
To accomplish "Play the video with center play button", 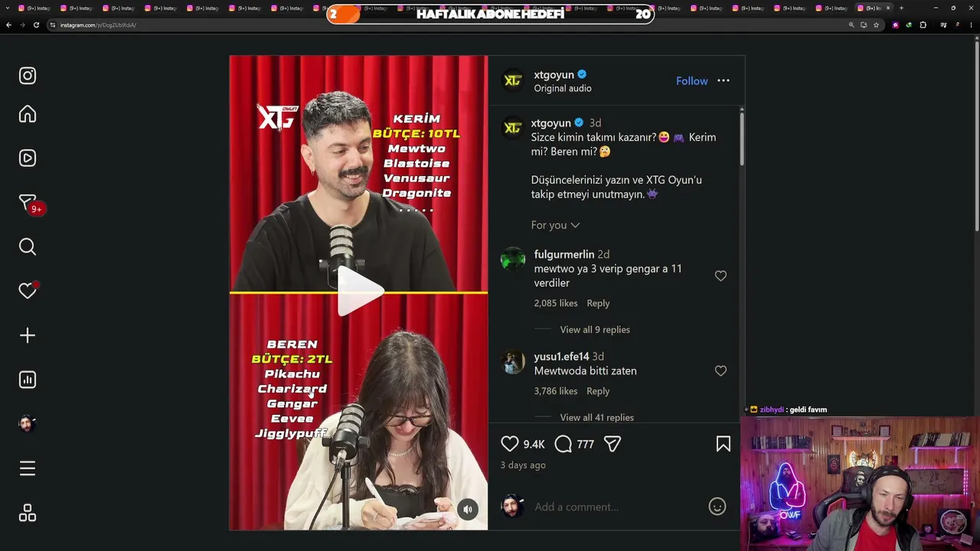I will [360, 291].
